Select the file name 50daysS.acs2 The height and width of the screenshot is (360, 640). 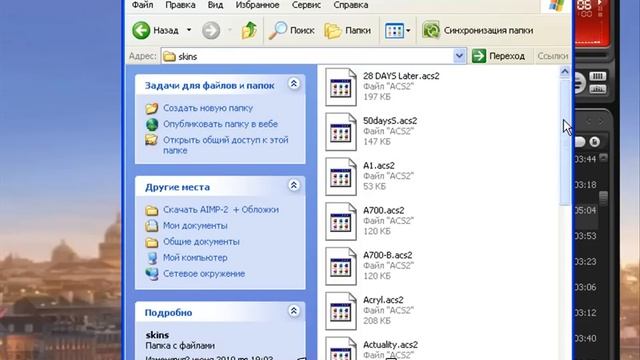390,121
